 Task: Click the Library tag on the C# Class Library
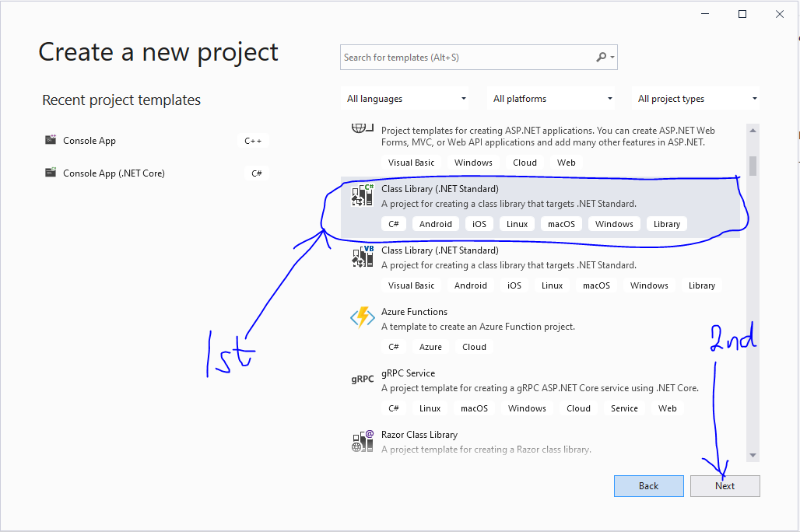pos(667,224)
